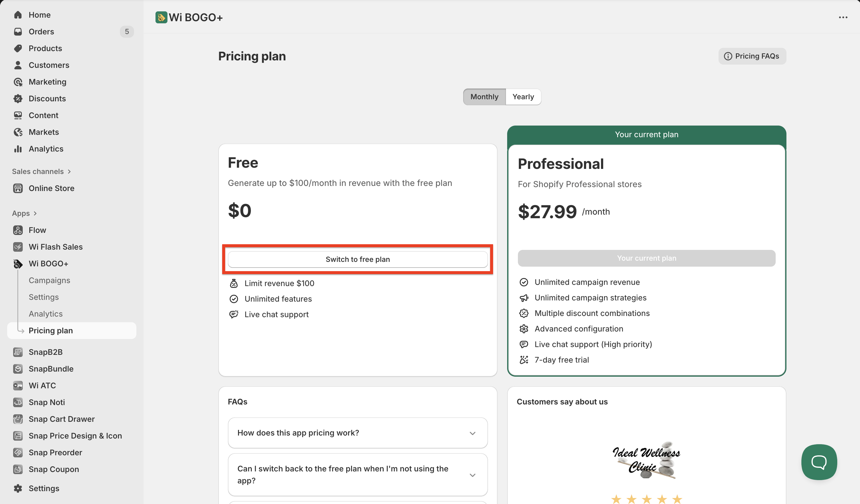Expand 'How does this app pricing work?'
The height and width of the screenshot is (504, 860).
(x=357, y=433)
